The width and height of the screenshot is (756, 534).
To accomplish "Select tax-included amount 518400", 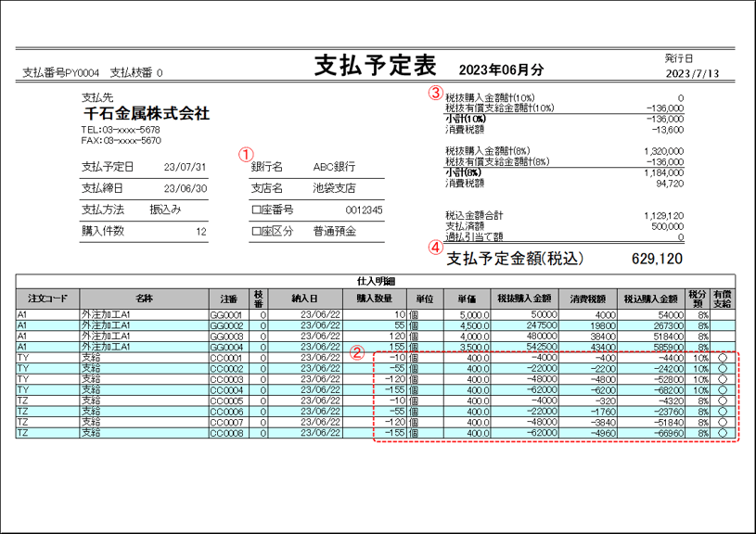I will point(668,337).
